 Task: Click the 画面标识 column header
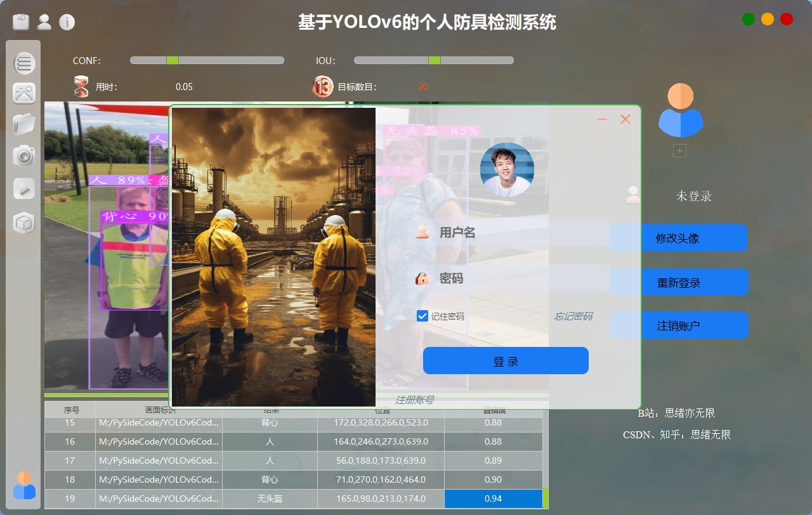tap(159, 410)
